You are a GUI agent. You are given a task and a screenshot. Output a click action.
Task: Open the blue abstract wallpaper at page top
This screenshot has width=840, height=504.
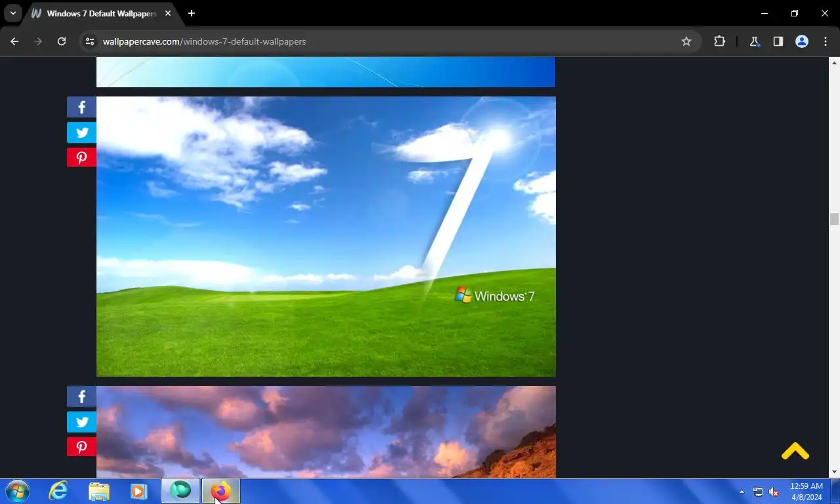coord(325,72)
